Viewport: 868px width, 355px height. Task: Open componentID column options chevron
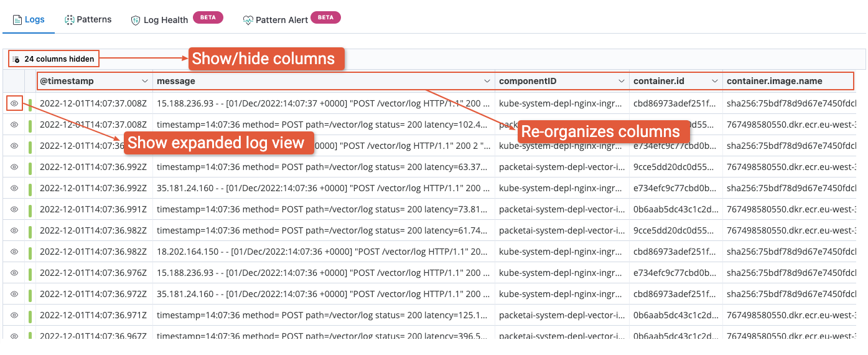pos(621,81)
